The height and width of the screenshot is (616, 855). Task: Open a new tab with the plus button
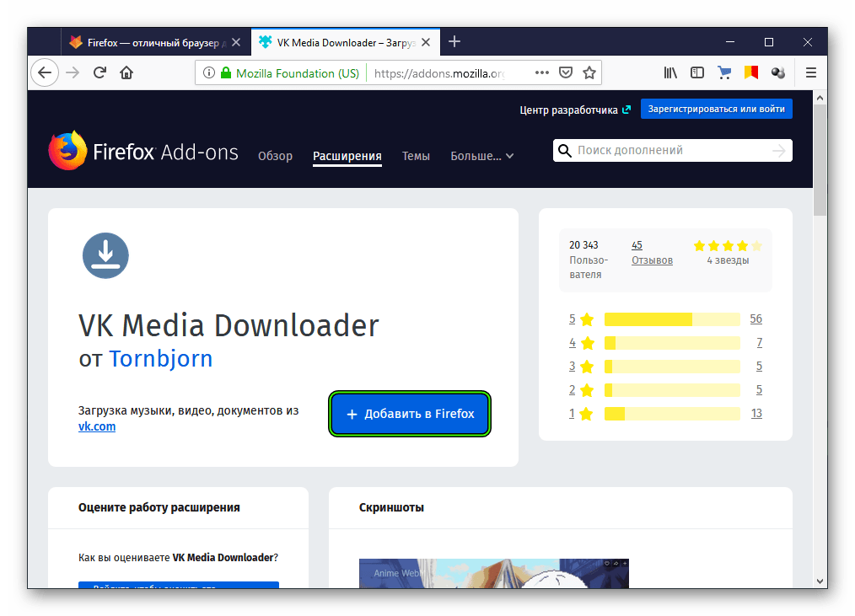point(454,41)
